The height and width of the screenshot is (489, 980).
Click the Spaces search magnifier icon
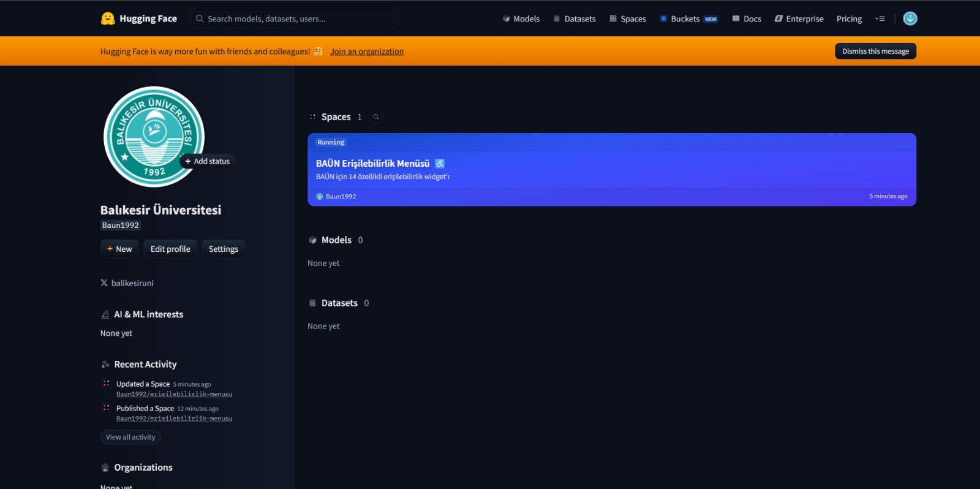point(376,117)
